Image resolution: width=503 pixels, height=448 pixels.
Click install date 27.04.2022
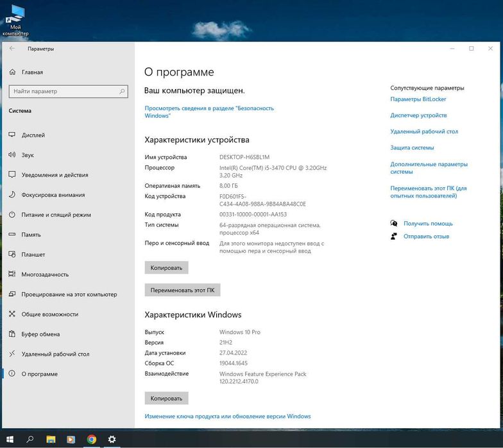click(234, 353)
